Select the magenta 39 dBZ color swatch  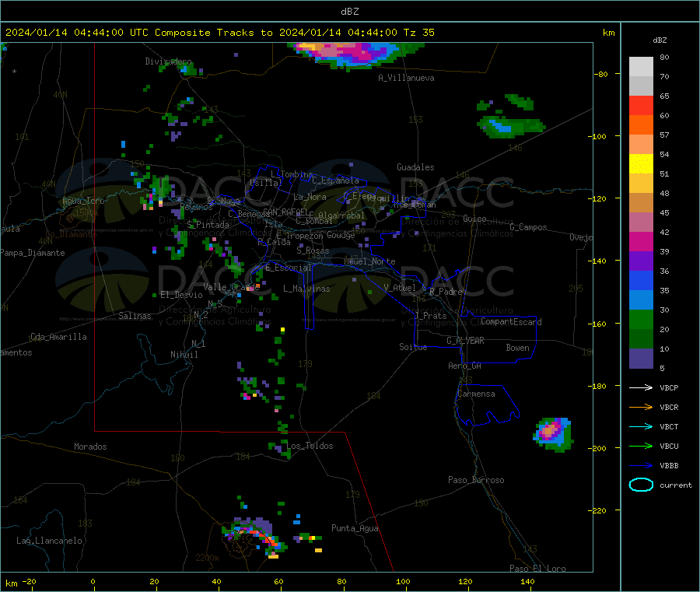[x=641, y=241]
